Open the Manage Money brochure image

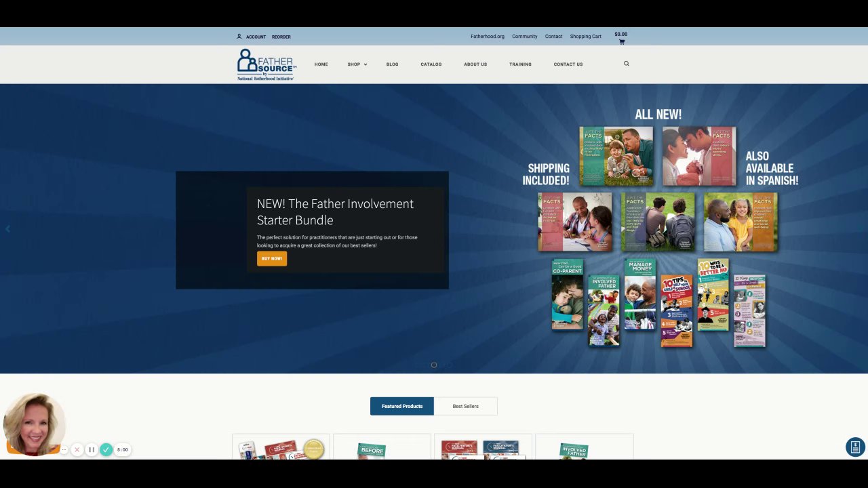640,294
